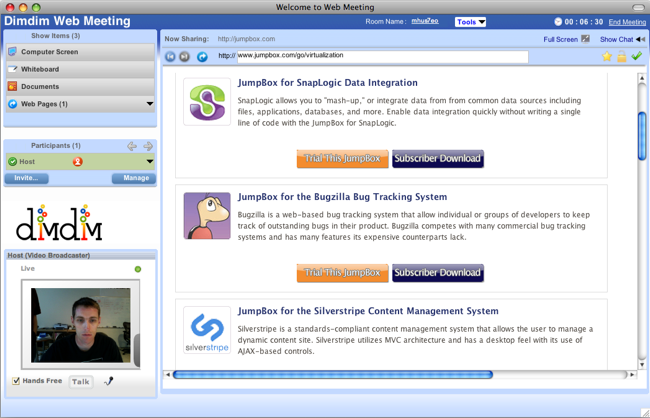This screenshot has height=418, width=650.
Task: Click the vertical scrollbar down arrow
Action: [642, 365]
